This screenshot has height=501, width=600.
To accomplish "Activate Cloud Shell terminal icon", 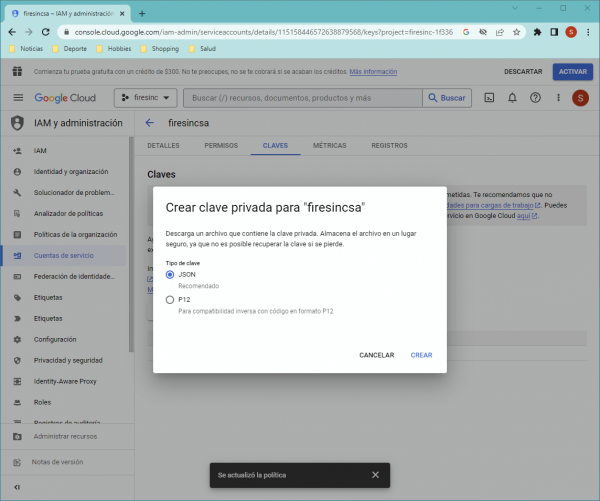I will coord(489,98).
